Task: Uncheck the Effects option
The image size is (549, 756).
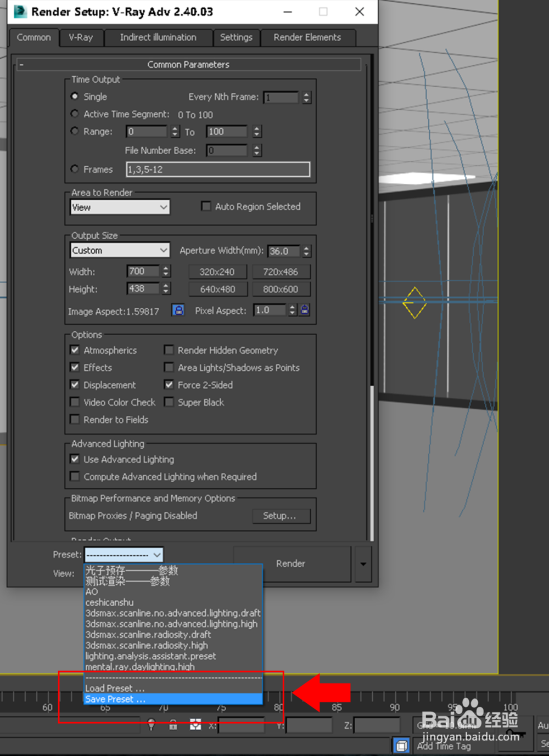Action: tap(75, 368)
